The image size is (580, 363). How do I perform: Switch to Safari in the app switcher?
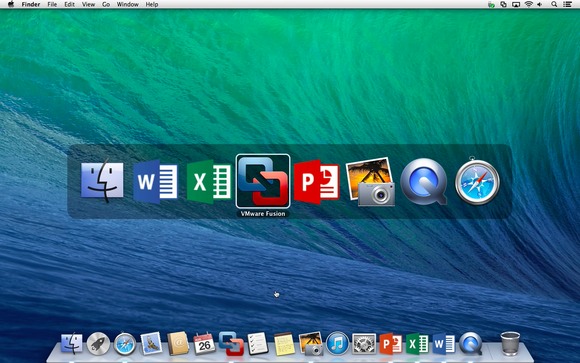(x=477, y=181)
